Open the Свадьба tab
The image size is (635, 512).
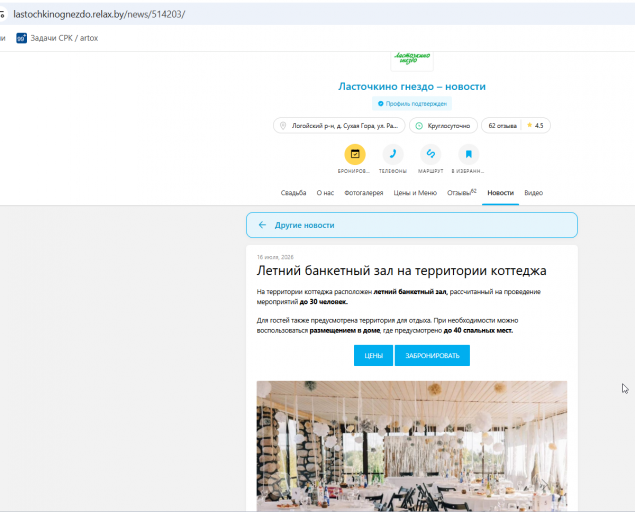click(x=293, y=193)
